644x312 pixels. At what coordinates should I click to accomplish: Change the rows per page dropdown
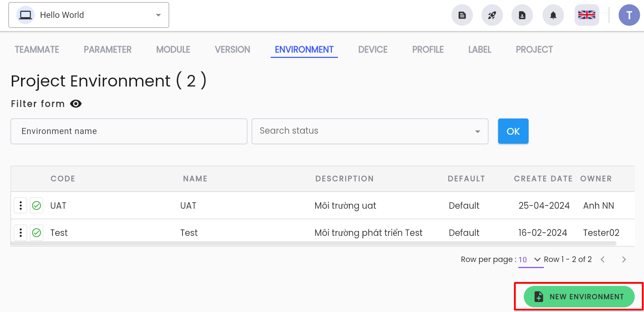(x=531, y=260)
